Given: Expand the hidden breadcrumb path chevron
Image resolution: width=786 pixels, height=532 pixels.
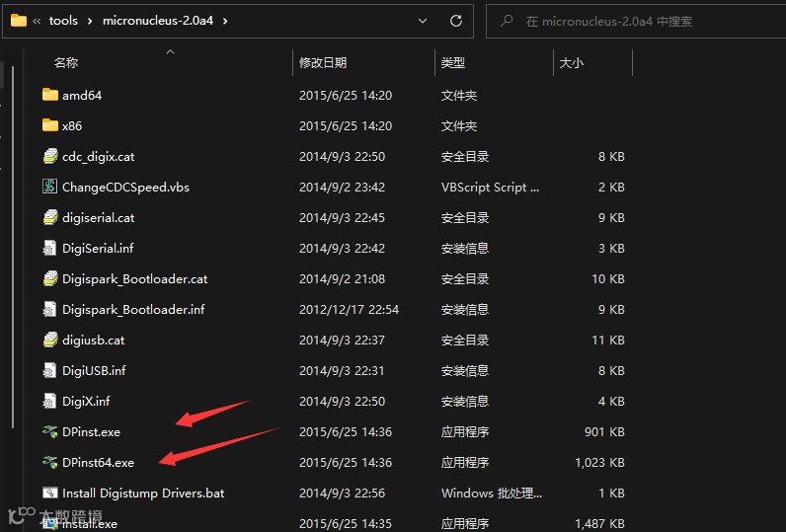Looking at the screenshot, I should (x=37, y=21).
